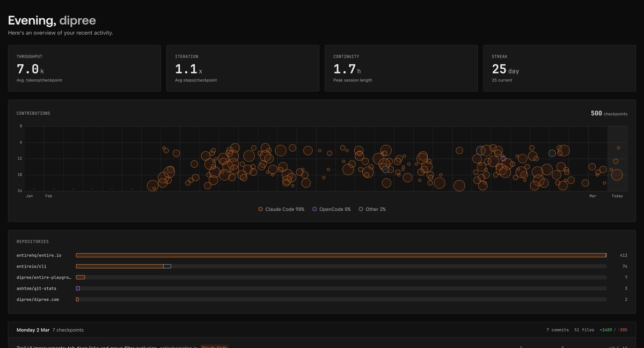Click the 'Jan' label on chart axis
The width and height of the screenshot is (644, 348).
point(30,196)
